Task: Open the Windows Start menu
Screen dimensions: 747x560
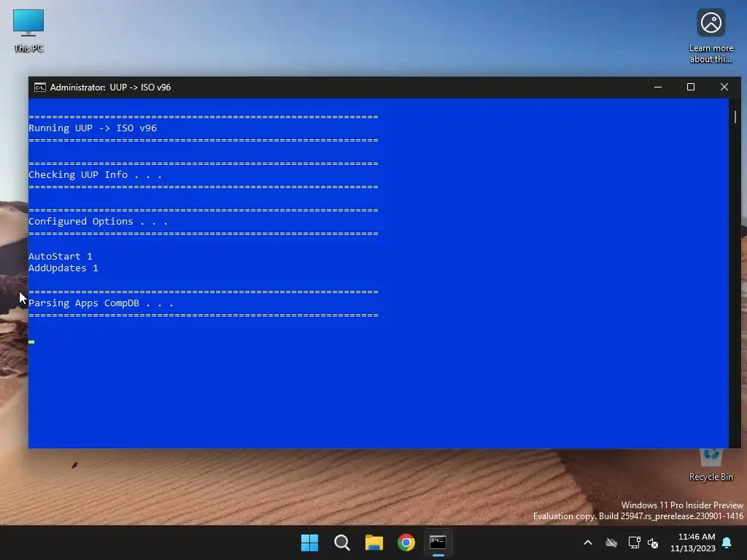Action: 309,542
